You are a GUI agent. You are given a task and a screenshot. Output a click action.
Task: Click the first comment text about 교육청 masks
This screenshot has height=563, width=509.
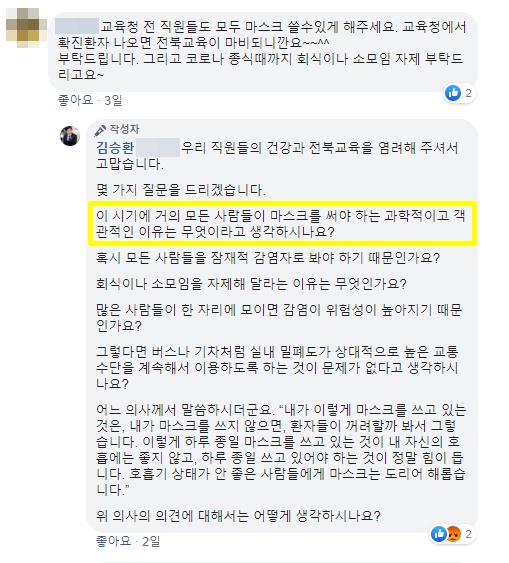click(x=262, y=51)
